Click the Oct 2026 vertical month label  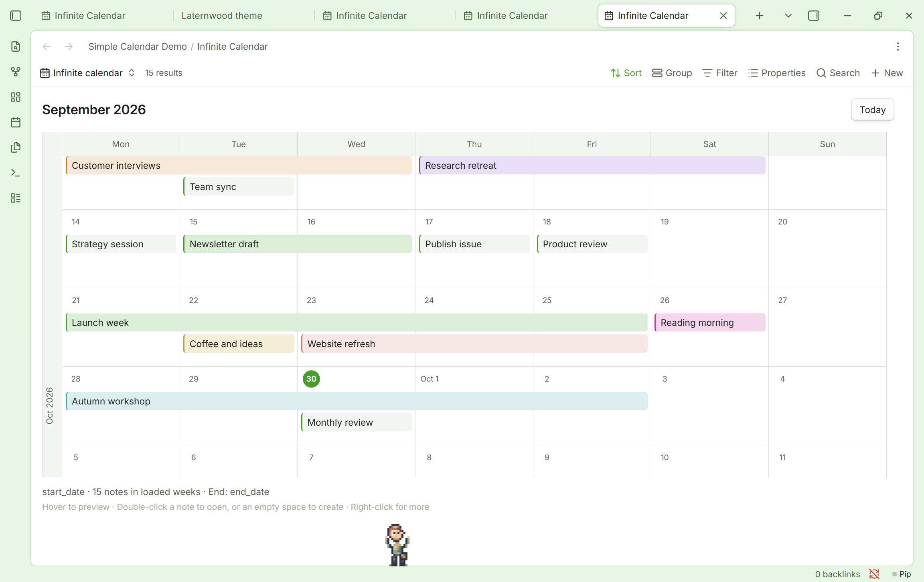coord(50,406)
